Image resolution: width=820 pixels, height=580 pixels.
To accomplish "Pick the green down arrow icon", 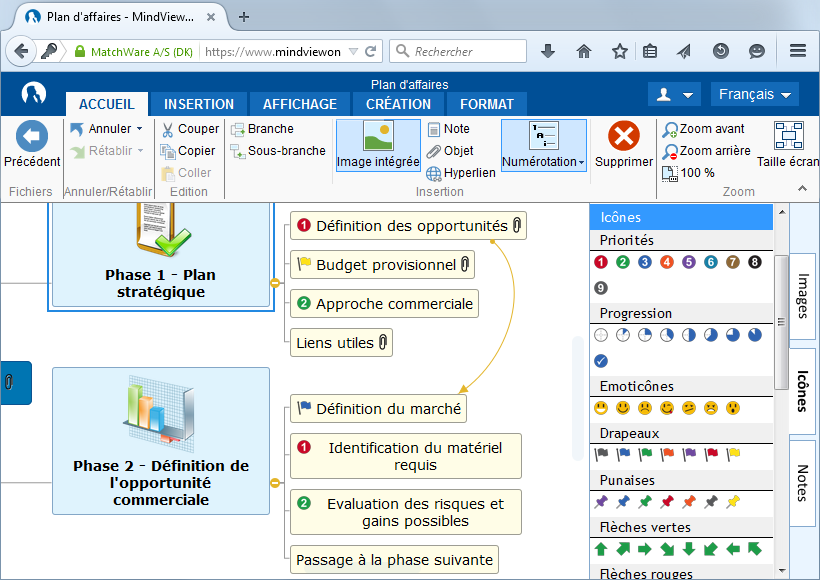I will pyautogui.click(x=689, y=549).
